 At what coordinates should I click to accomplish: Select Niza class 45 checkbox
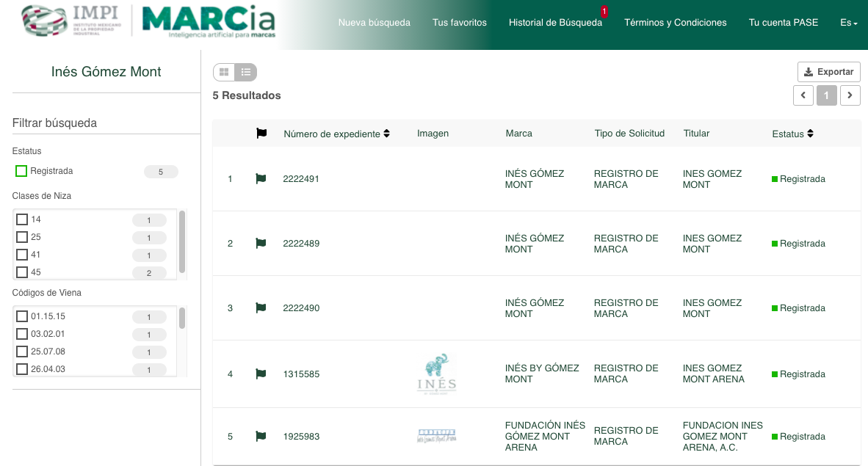point(22,272)
